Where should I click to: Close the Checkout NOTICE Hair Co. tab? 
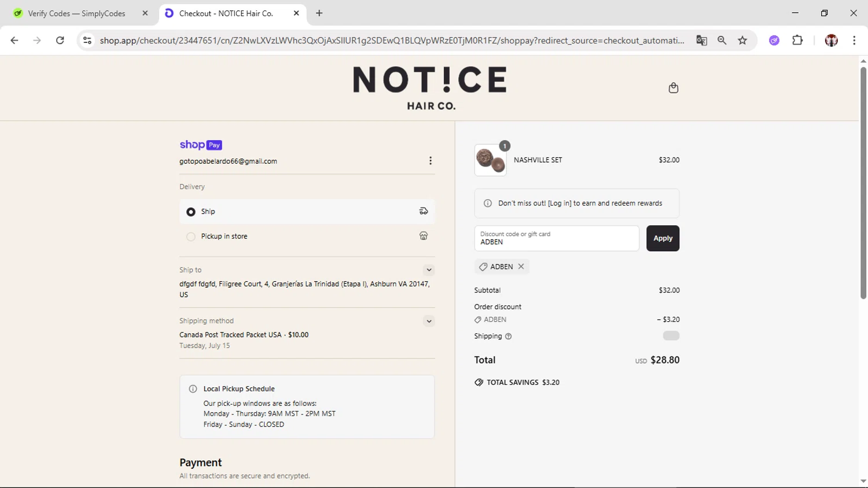tap(296, 13)
